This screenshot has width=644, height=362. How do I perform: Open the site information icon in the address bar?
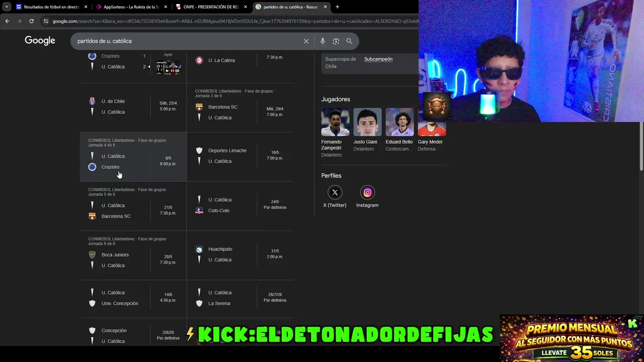point(46,21)
